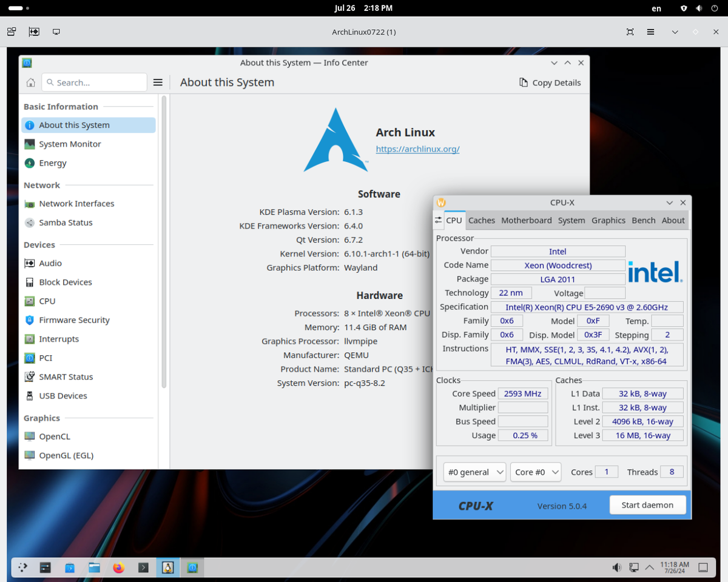Open Network Interfaces under Network
This screenshot has height=582, width=728.
[76, 203]
